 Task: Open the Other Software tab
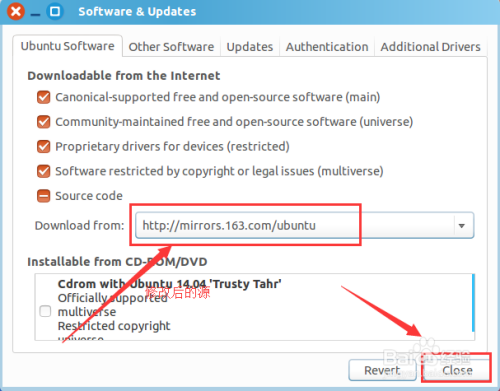171,47
